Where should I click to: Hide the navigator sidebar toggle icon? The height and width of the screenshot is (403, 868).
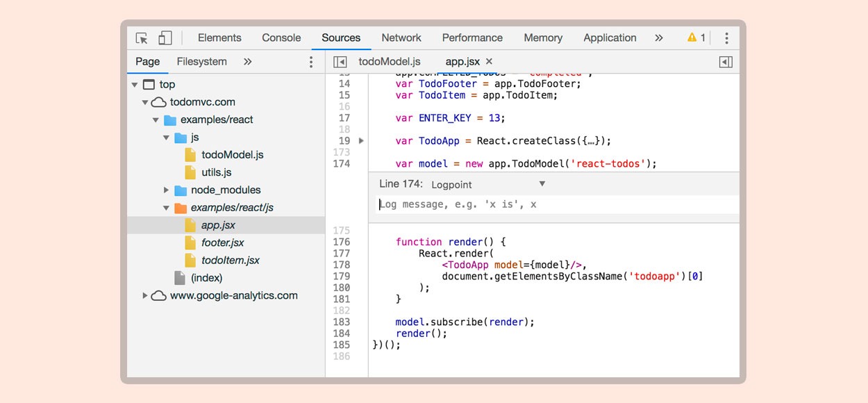(340, 62)
